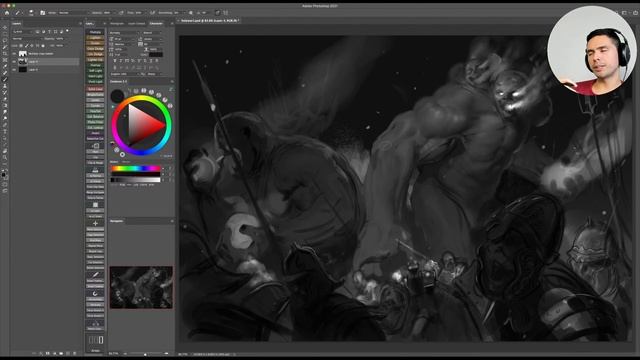This screenshot has width=640, height=360.
Task: Select the Move tool
Action: point(5,27)
